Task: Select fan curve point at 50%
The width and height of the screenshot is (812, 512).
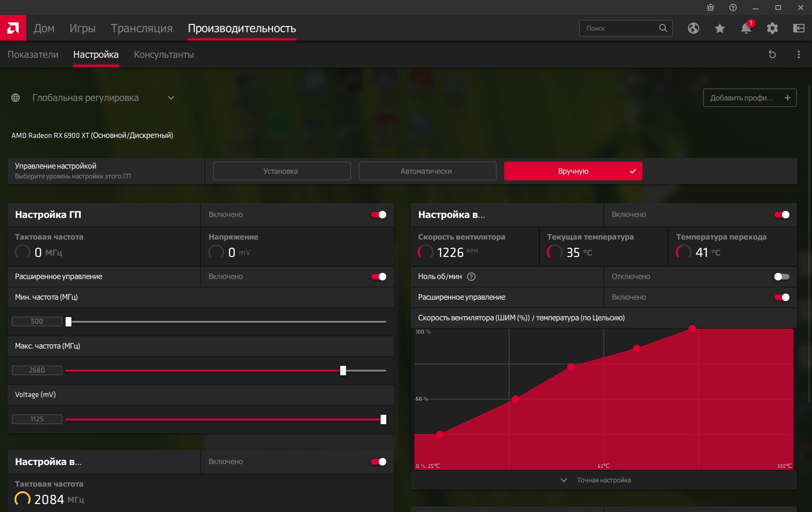Action: coord(515,399)
